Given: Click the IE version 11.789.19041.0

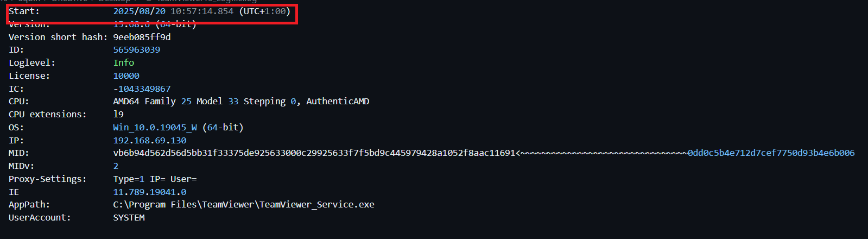Looking at the screenshot, I should [149, 192].
